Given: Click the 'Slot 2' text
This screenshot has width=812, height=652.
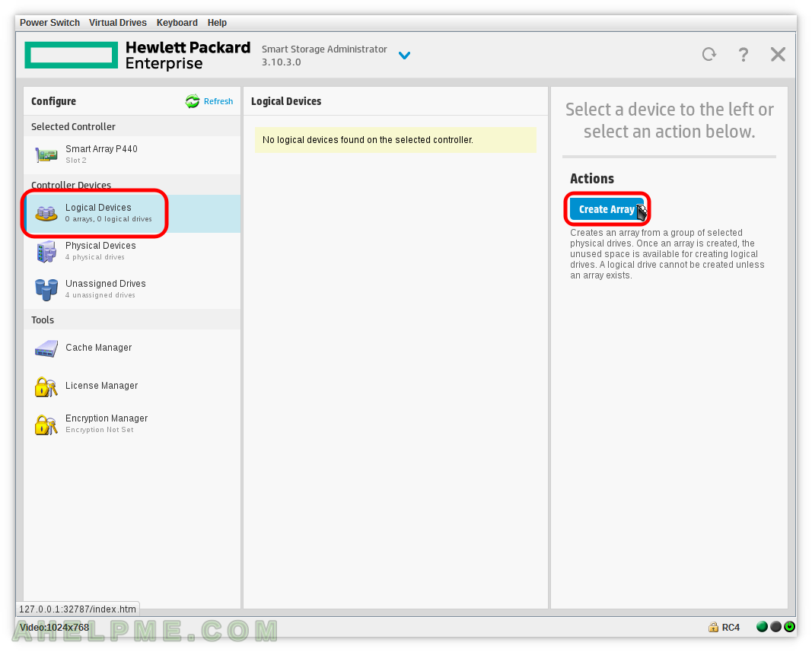Looking at the screenshot, I should (76, 161).
